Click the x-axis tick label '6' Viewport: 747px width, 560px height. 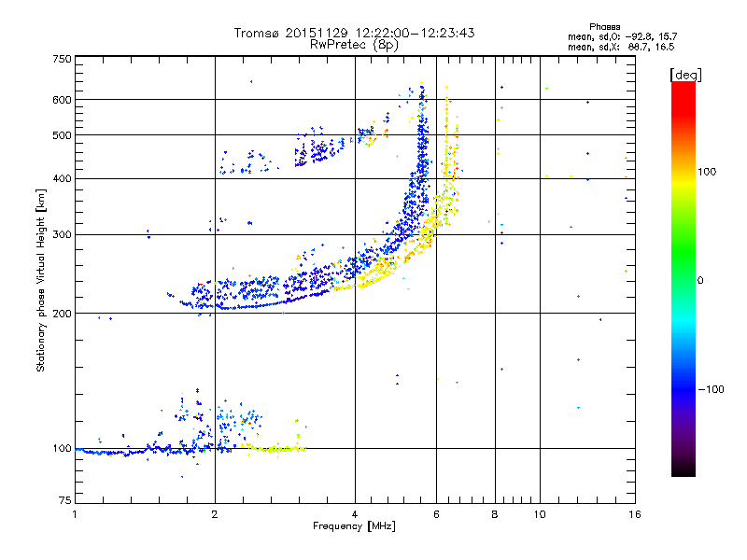(436, 514)
